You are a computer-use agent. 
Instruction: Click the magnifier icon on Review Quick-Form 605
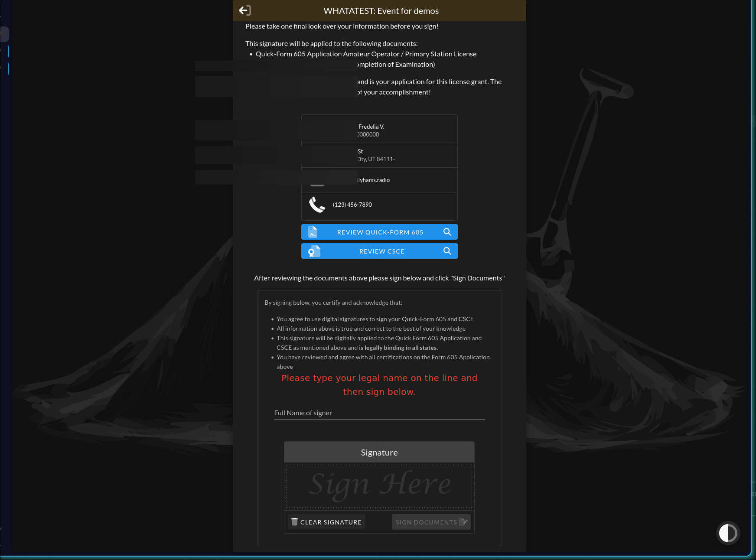click(x=447, y=232)
